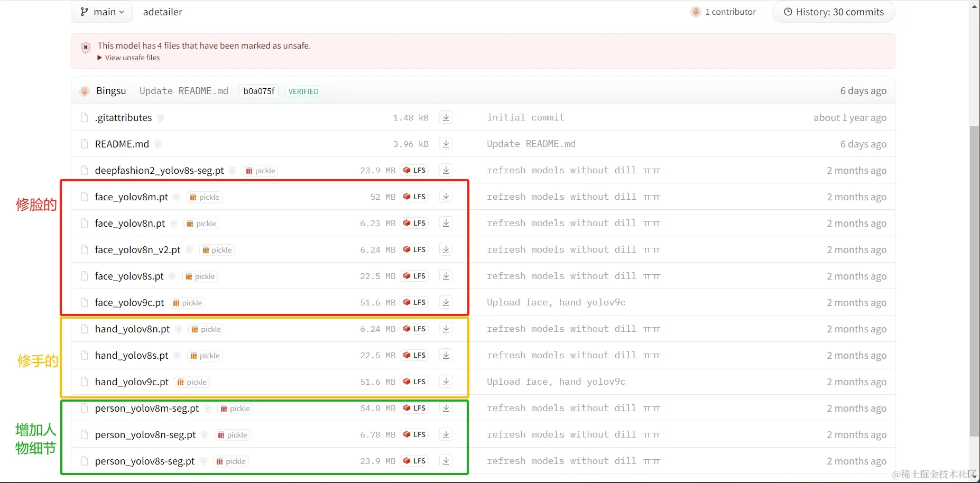
Task: Click the 6.78 MB size of person_yolov8n-seg.pt
Action: (x=378, y=434)
